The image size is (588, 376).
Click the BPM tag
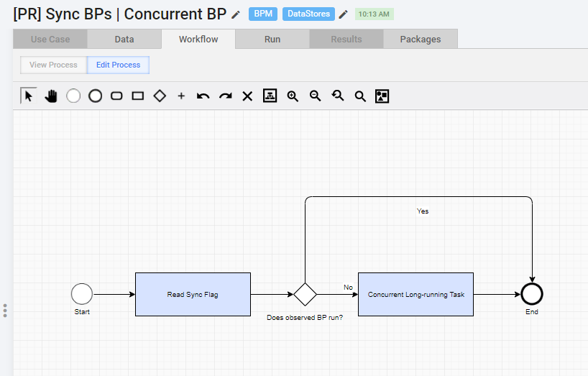pos(263,14)
